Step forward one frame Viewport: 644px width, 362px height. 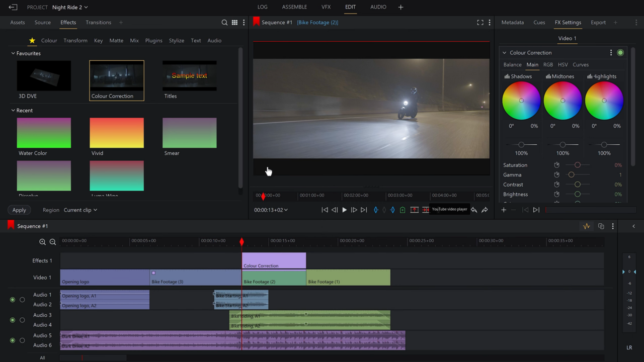(354, 210)
